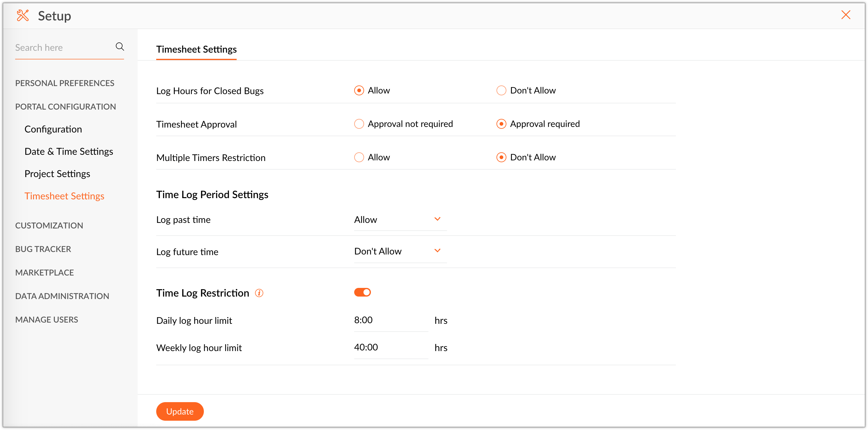
Task: Expand the Customization section
Action: [x=49, y=225]
